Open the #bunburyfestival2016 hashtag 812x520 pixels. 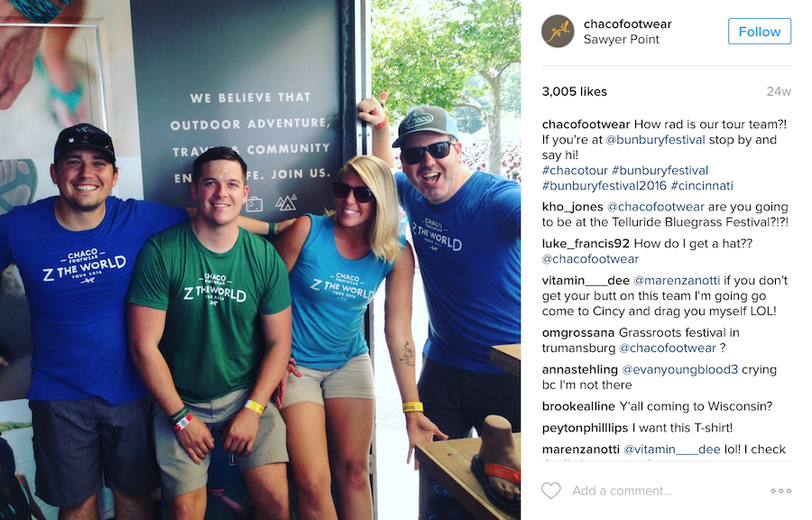(x=604, y=185)
